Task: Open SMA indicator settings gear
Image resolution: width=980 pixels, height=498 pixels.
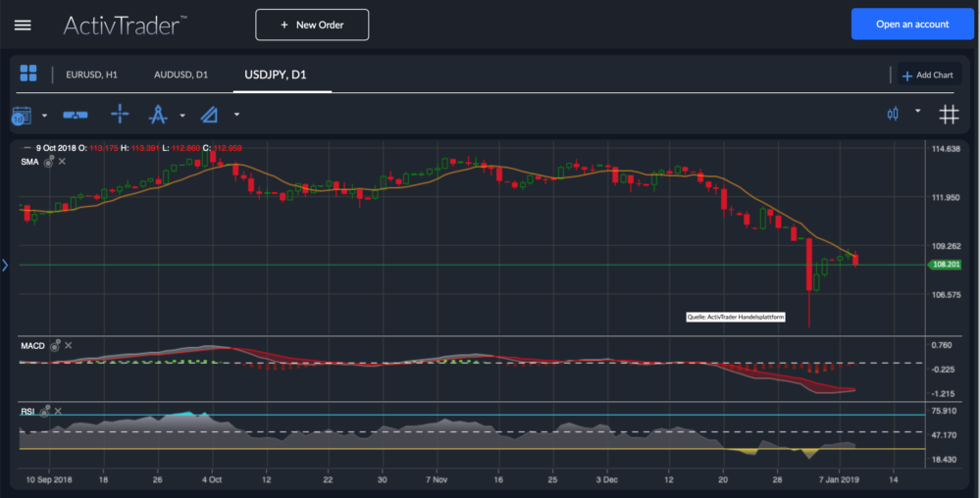Action: click(49, 162)
